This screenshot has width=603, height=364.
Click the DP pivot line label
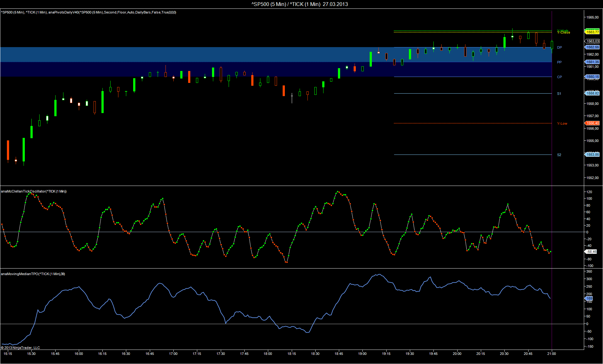(559, 47)
